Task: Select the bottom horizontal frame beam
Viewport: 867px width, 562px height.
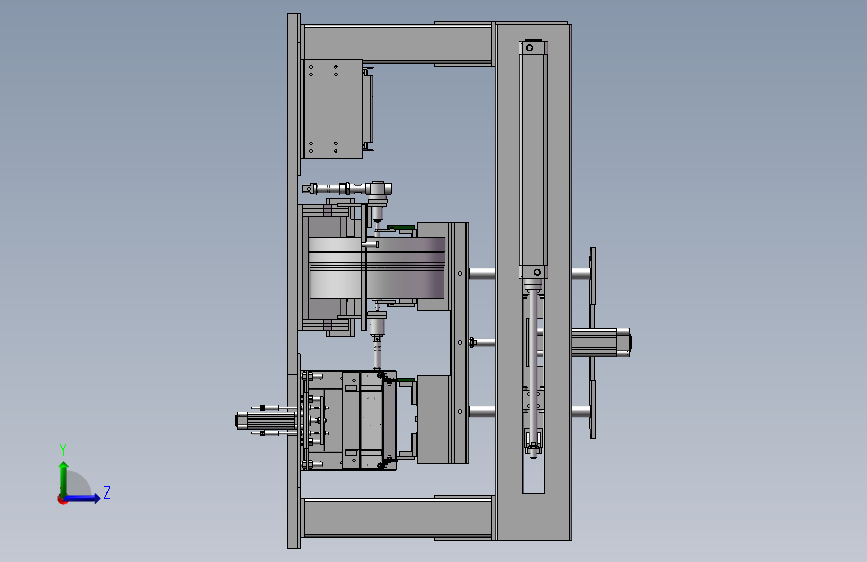Action: click(x=397, y=517)
